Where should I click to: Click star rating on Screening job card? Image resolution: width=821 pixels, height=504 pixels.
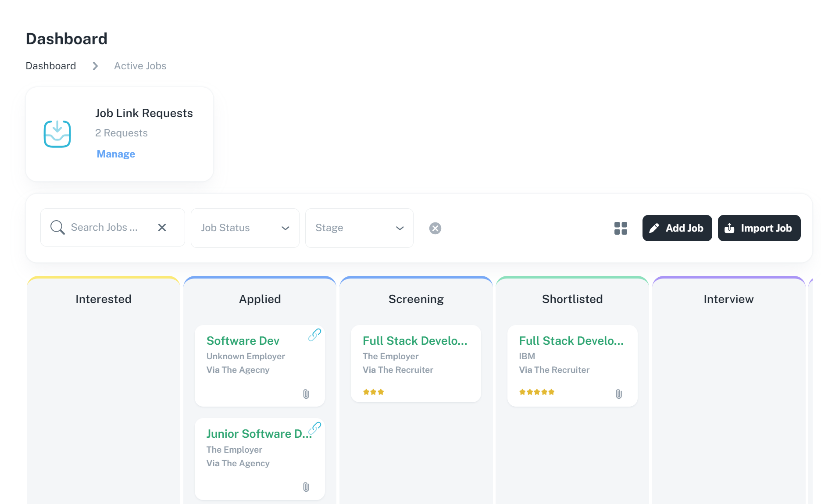click(373, 392)
